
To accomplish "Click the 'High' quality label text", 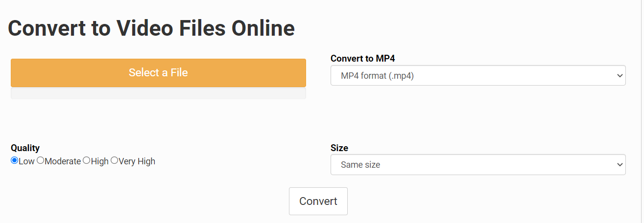I will 100,161.
